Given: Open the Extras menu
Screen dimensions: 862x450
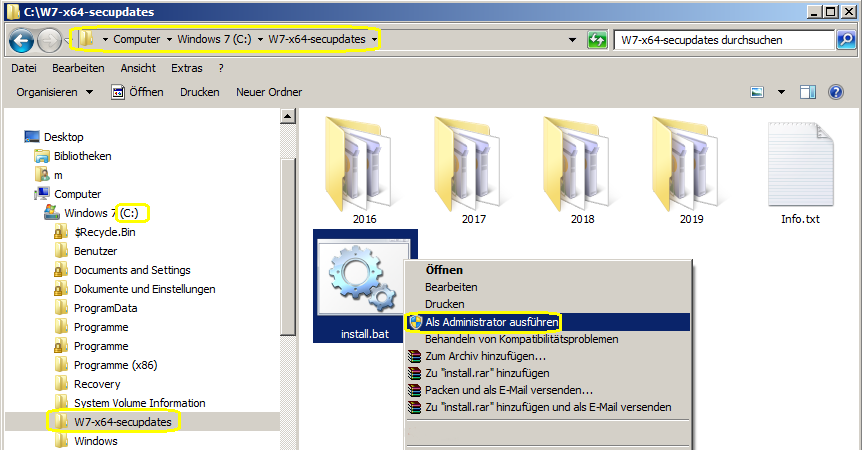Looking at the screenshot, I should [x=187, y=68].
